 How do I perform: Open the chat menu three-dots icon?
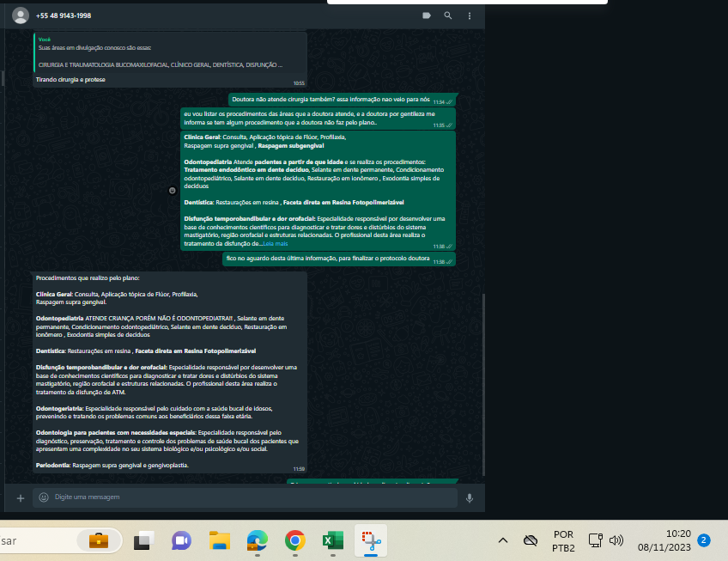[470, 15]
